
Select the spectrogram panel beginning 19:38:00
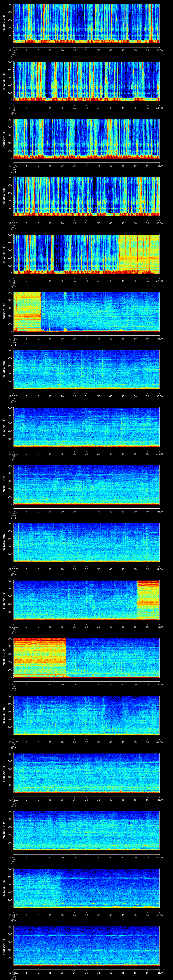pos(87,542)
